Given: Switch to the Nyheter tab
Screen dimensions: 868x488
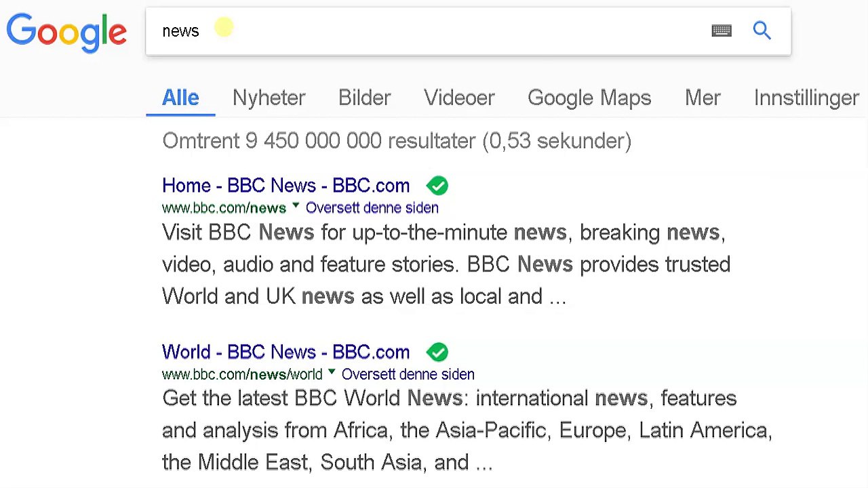Looking at the screenshot, I should 269,98.
